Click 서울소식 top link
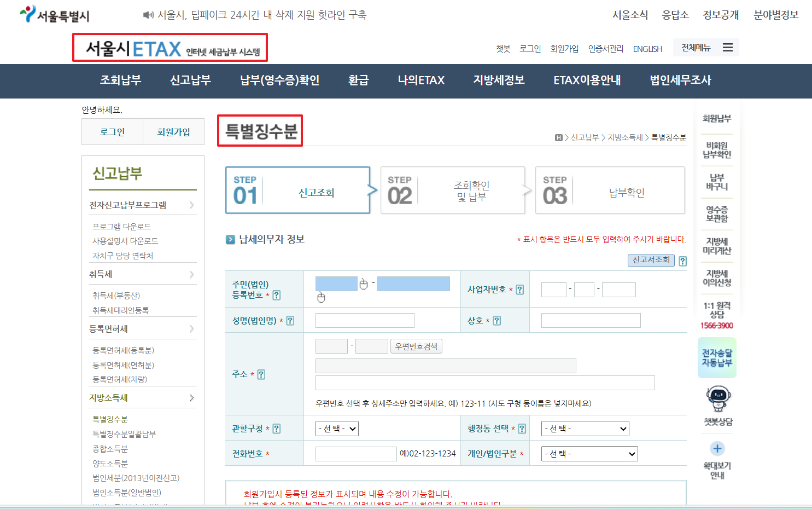The height and width of the screenshot is (509, 812). tap(630, 15)
